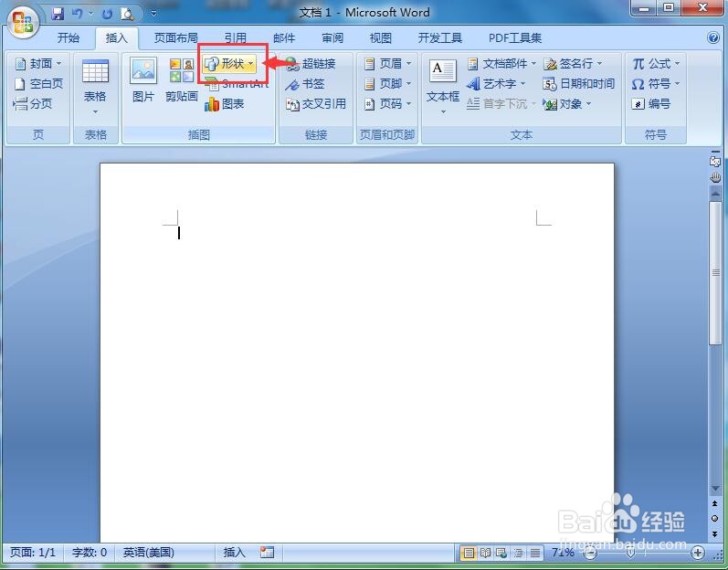Open 公式 equation menu
The width and height of the screenshot is (728, 570).
tap(656, 64)
